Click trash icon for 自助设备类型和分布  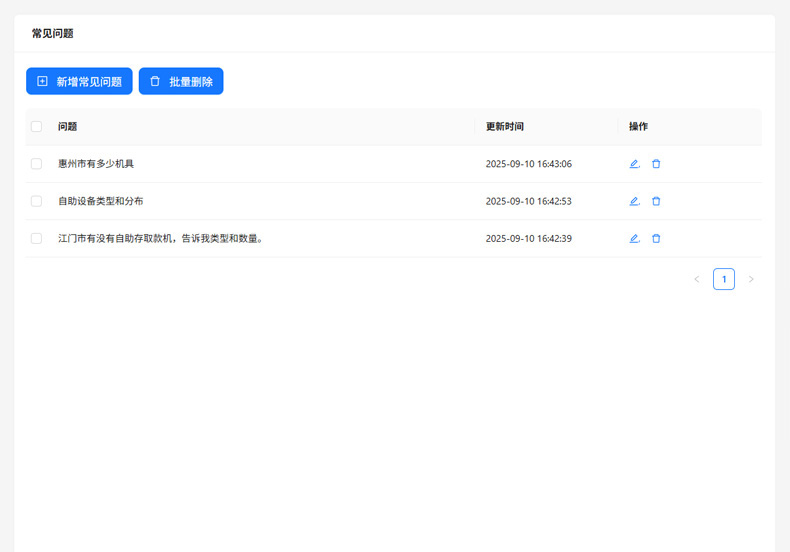click(x=656, y=201)
